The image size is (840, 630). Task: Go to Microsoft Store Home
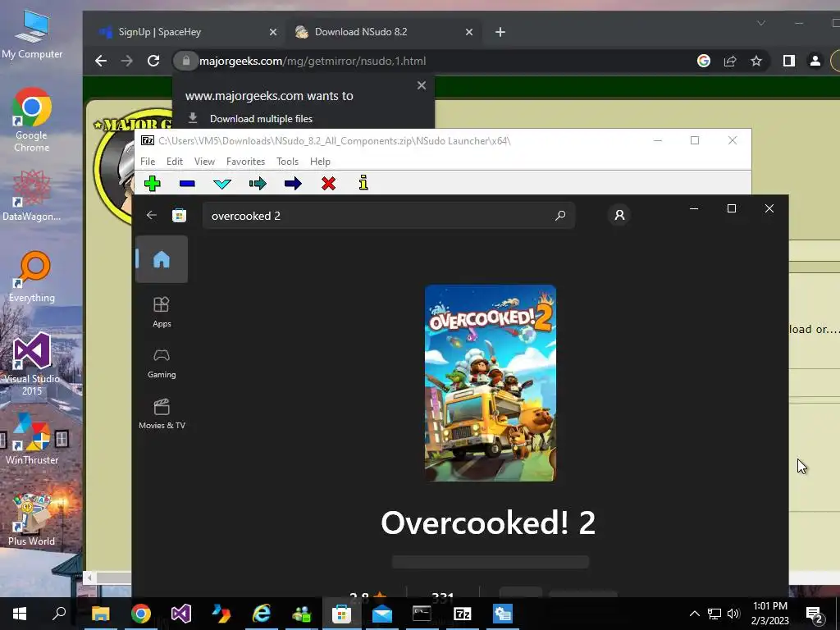[x=162, y=259]
